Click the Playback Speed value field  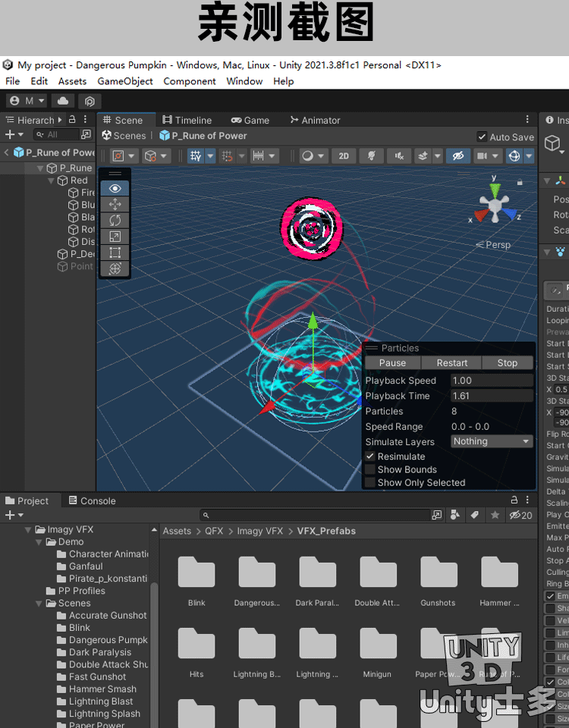tap(492, 381)
